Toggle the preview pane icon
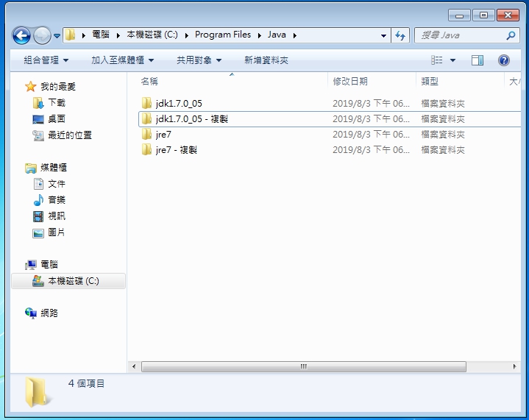 [x=477, y=60]
